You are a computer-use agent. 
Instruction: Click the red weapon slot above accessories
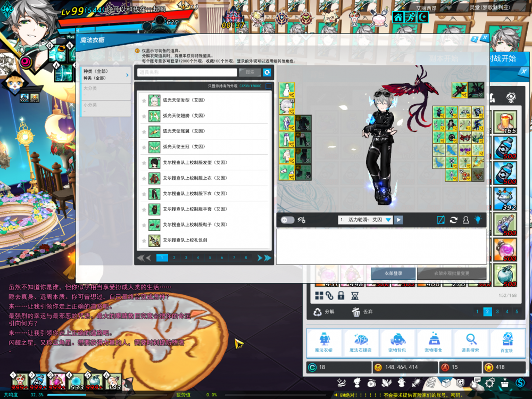[460, 89]
